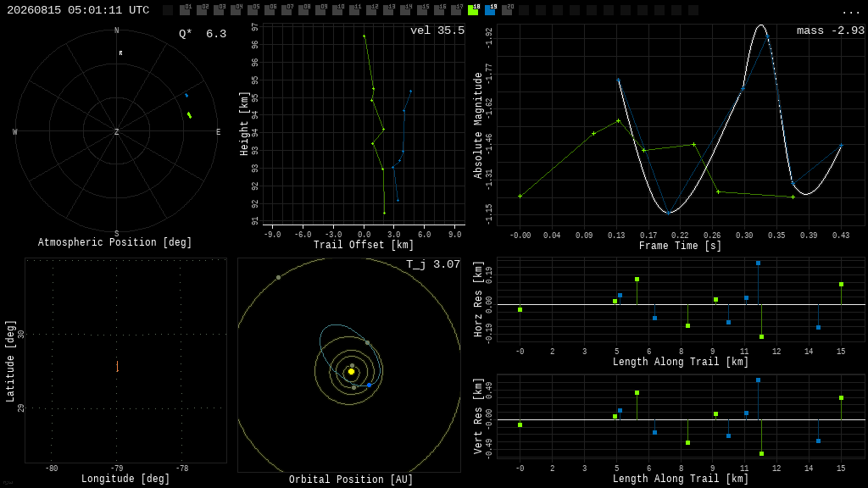
Task: Select station box 14 in top bar
Action: [x=406, y=10]
